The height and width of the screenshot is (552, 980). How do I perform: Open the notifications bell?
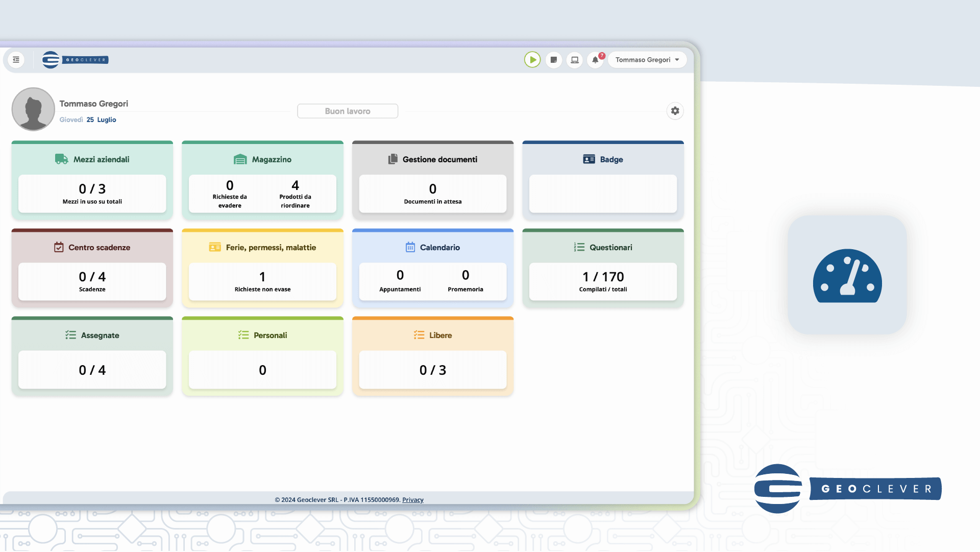(x=595, y=60)
